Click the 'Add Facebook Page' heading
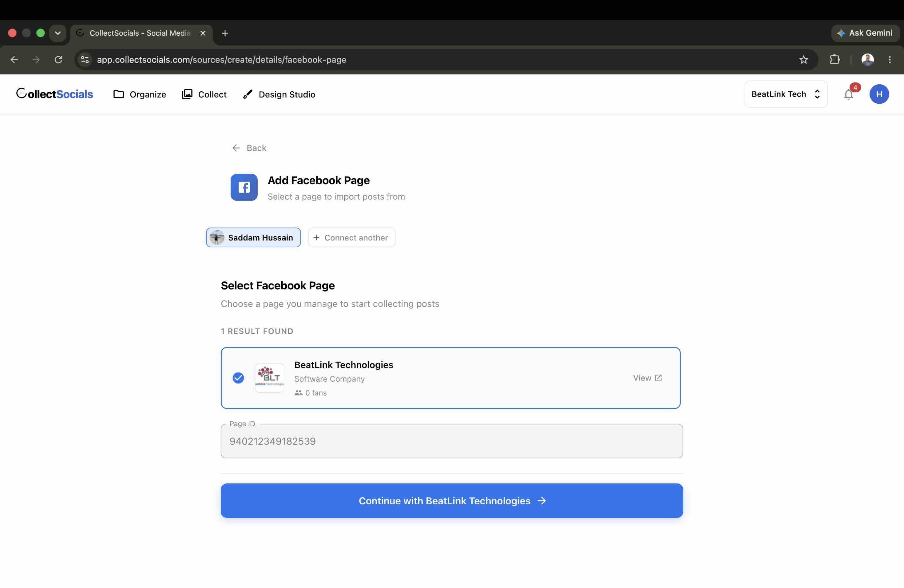The height and width of the screenshot is (588, 904). point(318,180)
